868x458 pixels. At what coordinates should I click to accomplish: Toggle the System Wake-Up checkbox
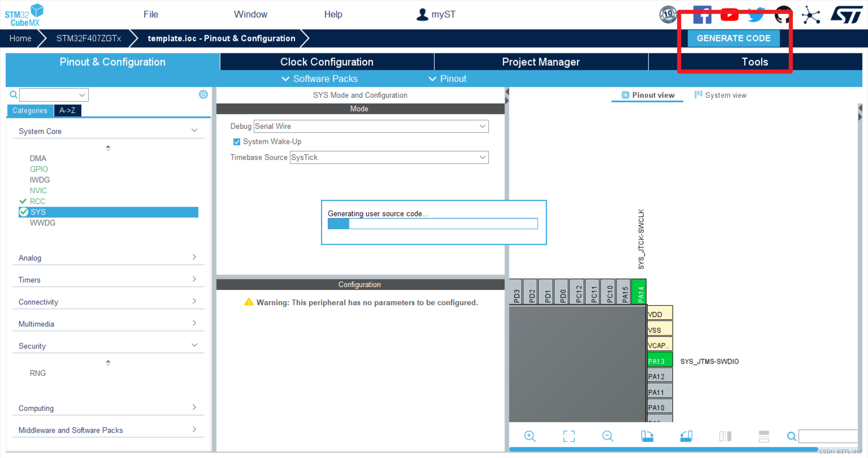tap(236, 142)
